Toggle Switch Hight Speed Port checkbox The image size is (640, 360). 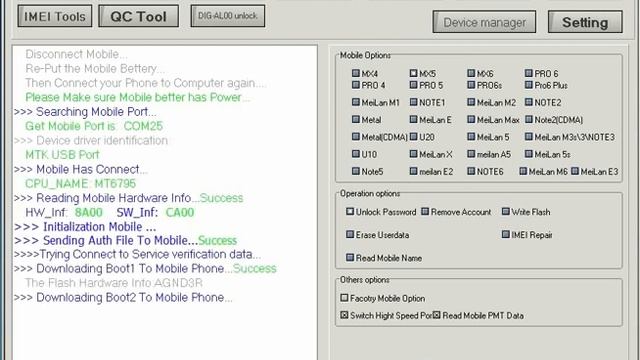click(344, 315)
